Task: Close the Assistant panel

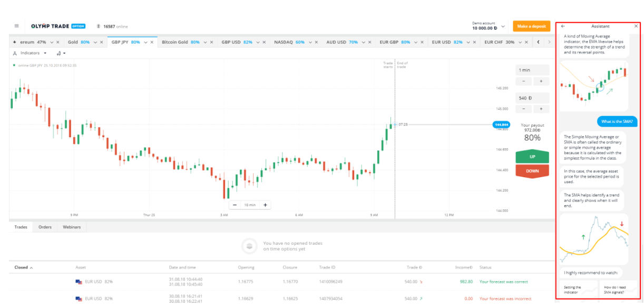Action: (636, 26)
